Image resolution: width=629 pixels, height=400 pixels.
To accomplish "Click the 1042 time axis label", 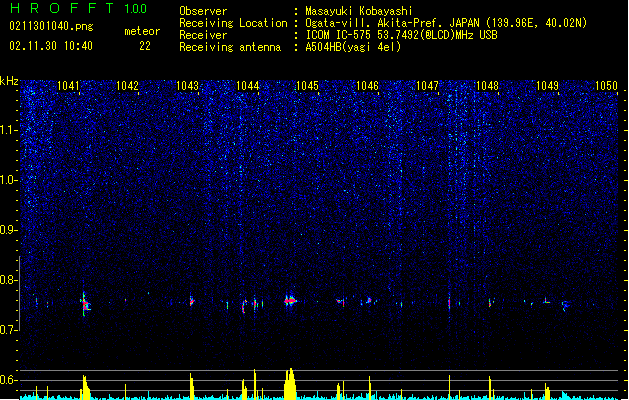I will (127, 86).
